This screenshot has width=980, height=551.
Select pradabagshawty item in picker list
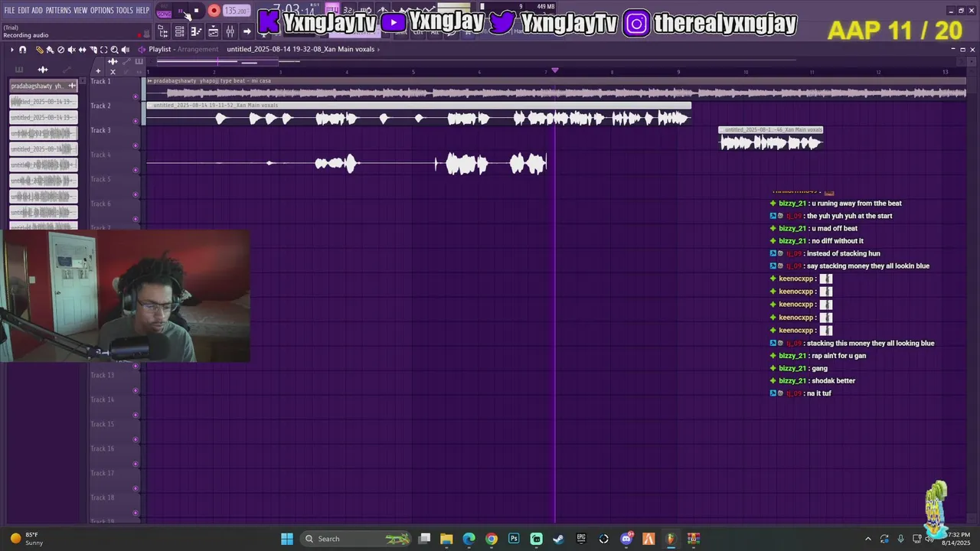click(44, 86)
